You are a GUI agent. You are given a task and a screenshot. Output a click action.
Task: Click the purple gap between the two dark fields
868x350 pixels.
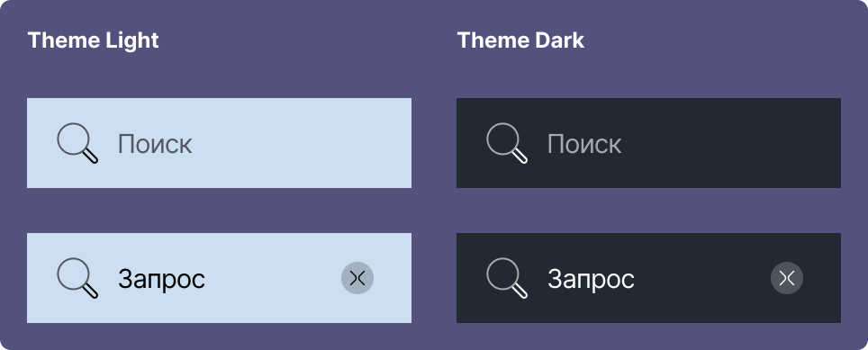[649, 211]
